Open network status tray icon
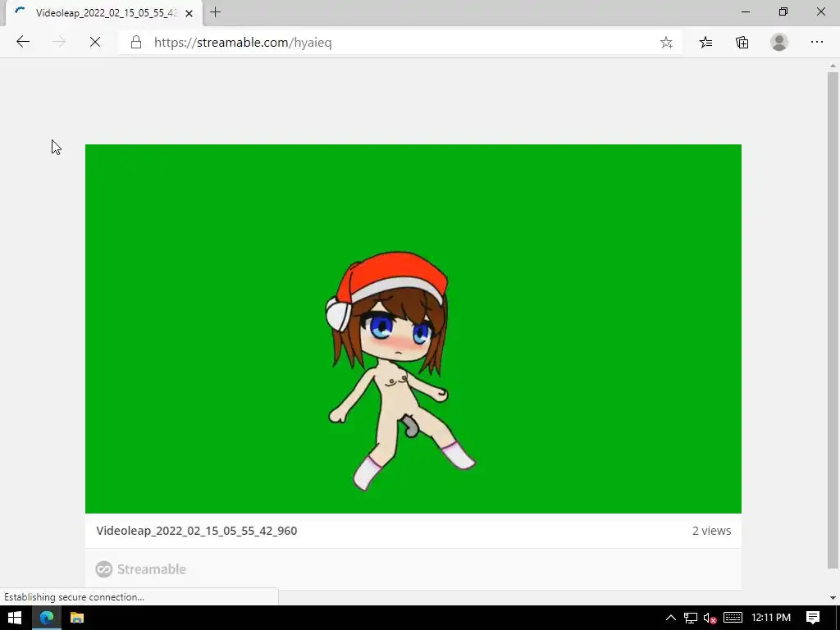Screen dimensions: 840x630 coord(691,618)
